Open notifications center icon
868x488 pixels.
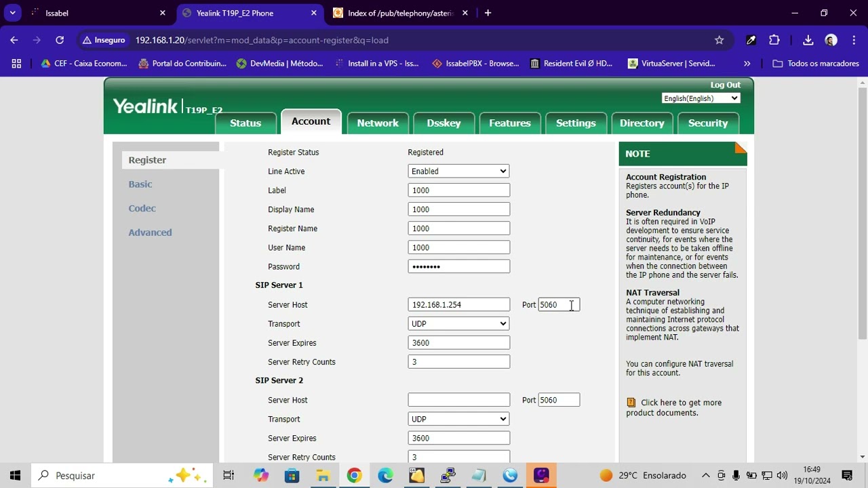(x=847, y=476)
